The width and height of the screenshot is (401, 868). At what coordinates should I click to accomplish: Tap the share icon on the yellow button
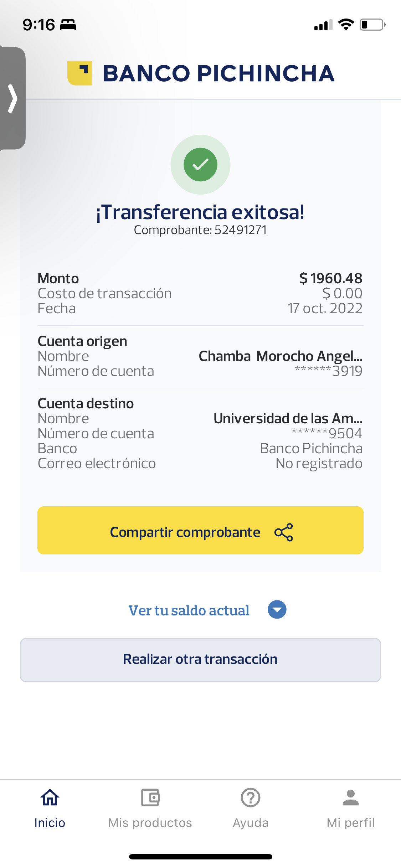tap(284, 532)
